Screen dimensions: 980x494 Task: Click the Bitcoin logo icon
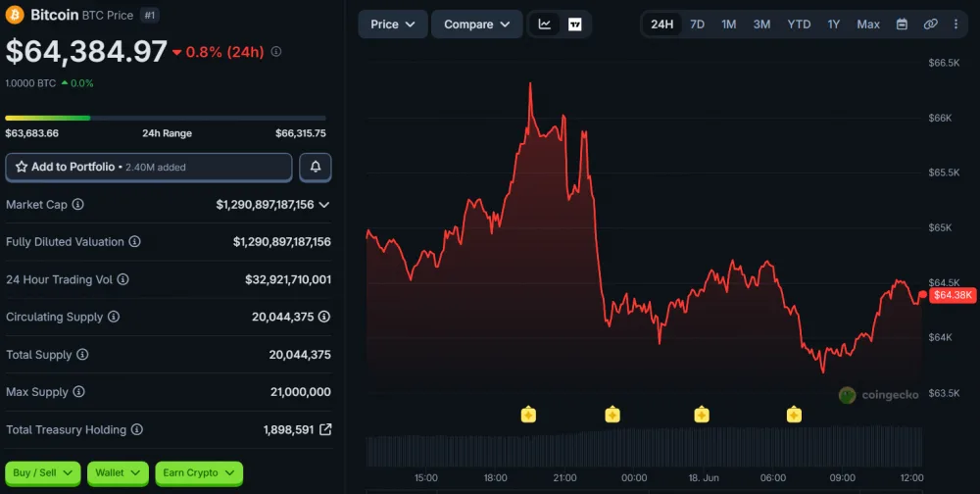(15, 15)
